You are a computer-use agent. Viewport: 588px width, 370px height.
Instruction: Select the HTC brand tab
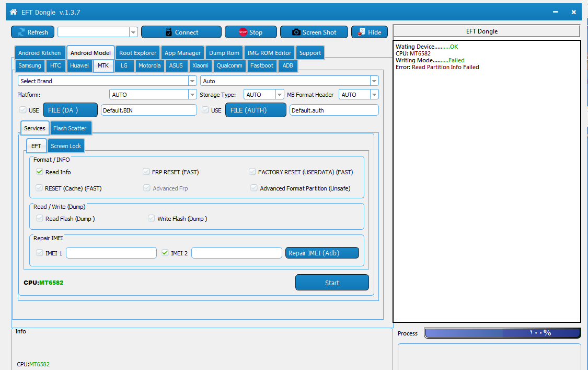55,65
